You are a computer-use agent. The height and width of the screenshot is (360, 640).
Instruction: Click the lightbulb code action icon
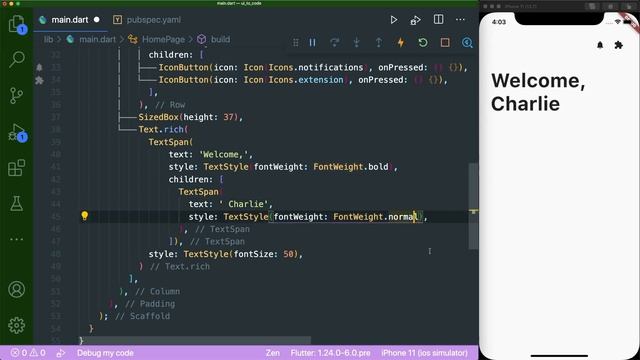click(x=84, y=216)
